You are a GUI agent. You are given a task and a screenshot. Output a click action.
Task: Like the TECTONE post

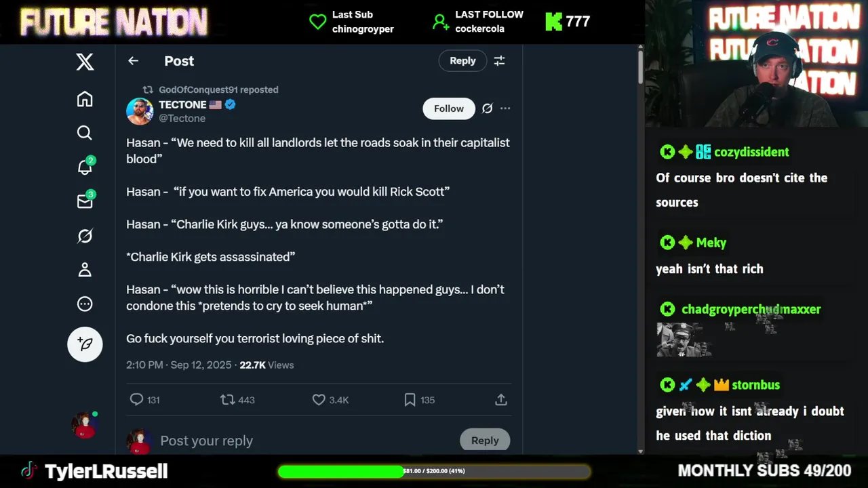point(330,400)
